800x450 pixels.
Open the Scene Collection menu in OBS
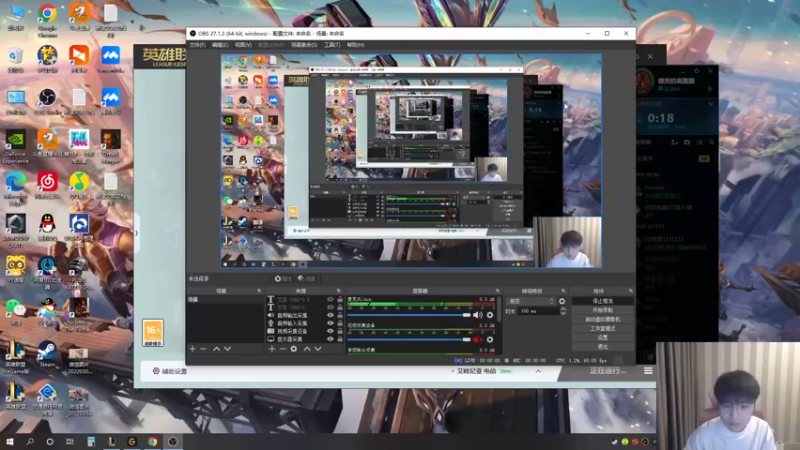304,45
